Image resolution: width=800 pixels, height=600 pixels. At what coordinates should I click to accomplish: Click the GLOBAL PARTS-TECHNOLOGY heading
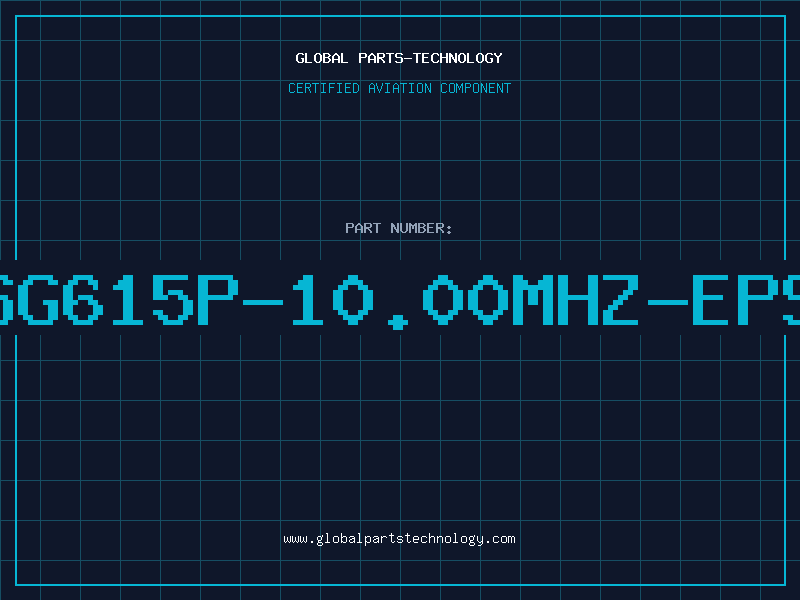point(399,58)
